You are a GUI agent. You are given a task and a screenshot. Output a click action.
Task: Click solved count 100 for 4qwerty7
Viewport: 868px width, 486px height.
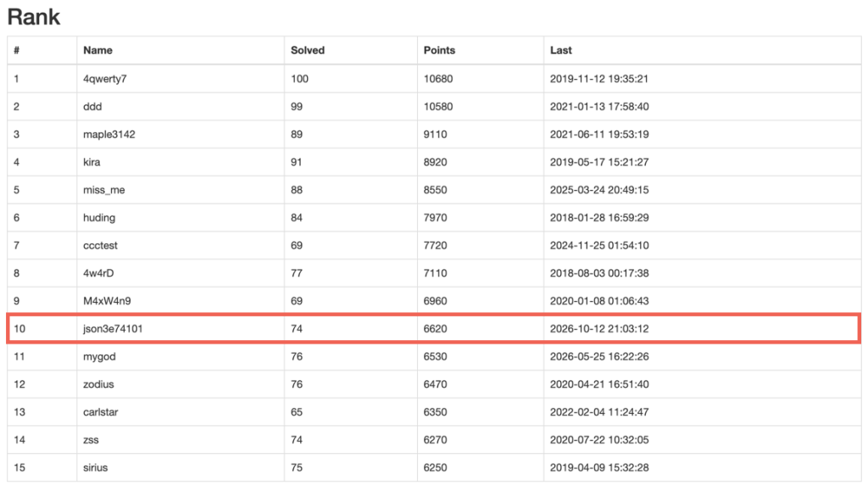pyautogui.click(x=299, y=79)
